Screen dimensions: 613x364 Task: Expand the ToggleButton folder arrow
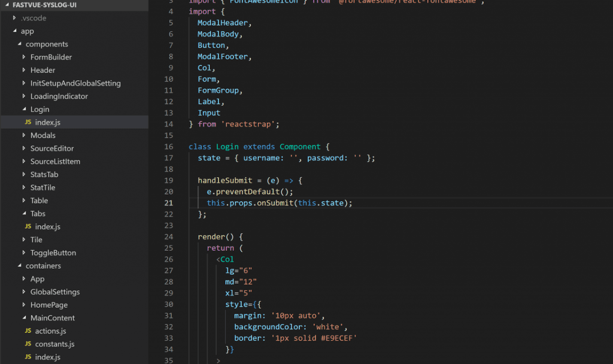24,253
